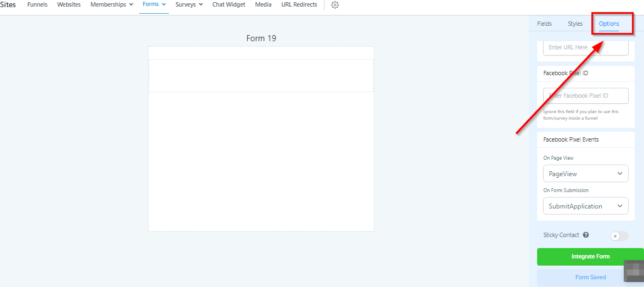The width and height of the screenshot is (644, 287).
Task: Click the Facebook Pixel ID input field
Action: (x=585, y=95)
